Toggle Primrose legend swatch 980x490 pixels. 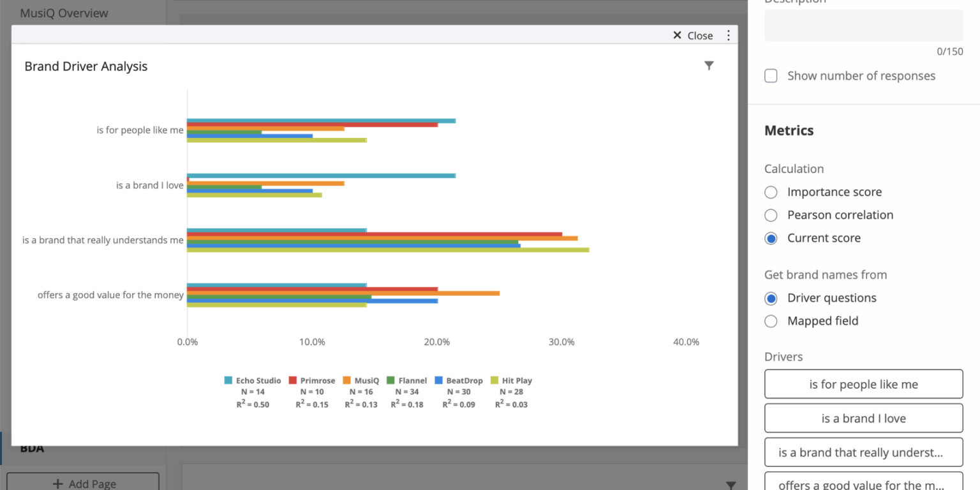(293, 380)
